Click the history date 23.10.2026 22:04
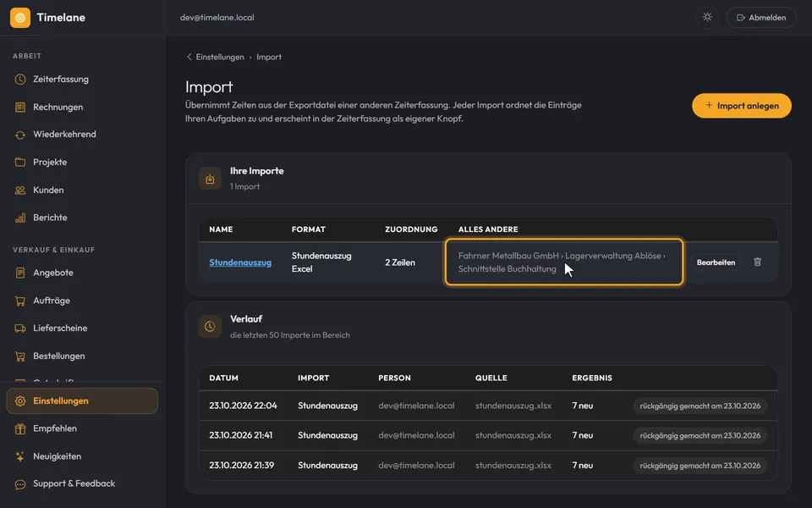Viewport: 812px width, 508px height. click(x=243, y=406)
